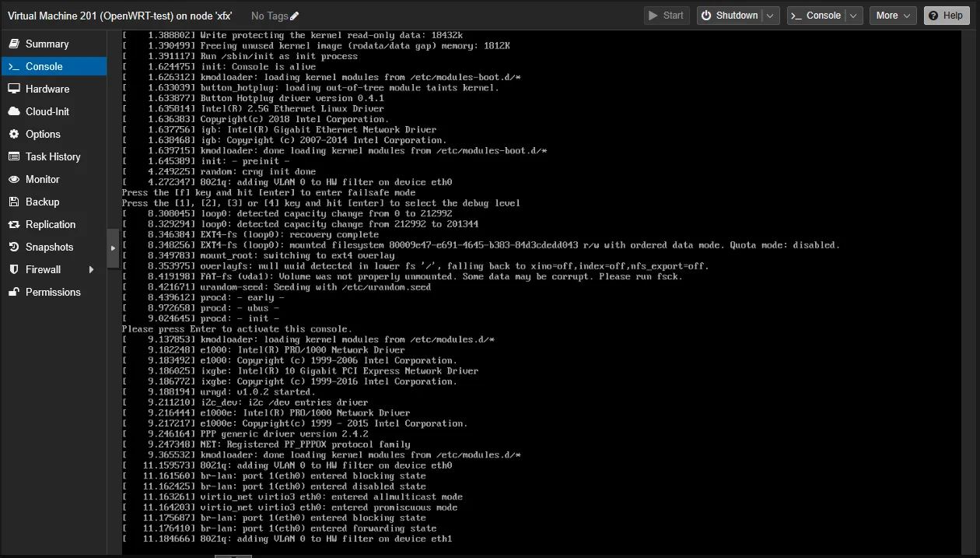The width and height of the screenshot is (980, 558).
Task: Click the Help question-mark icon
Action: (x=935, y=15)
